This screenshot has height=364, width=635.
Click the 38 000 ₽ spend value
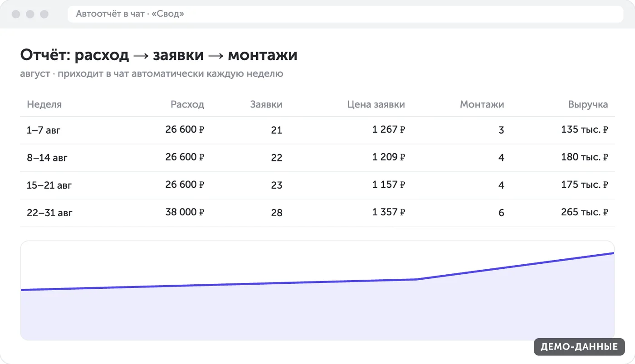185,212
